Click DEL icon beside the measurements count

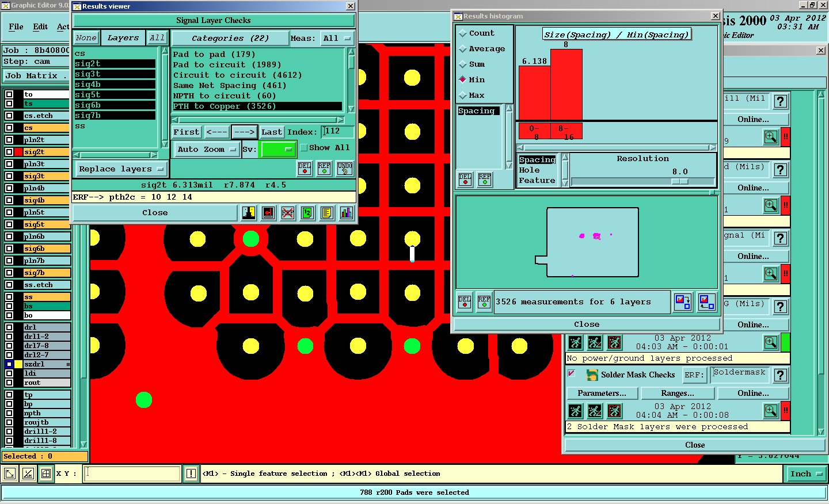coord(465,302)
